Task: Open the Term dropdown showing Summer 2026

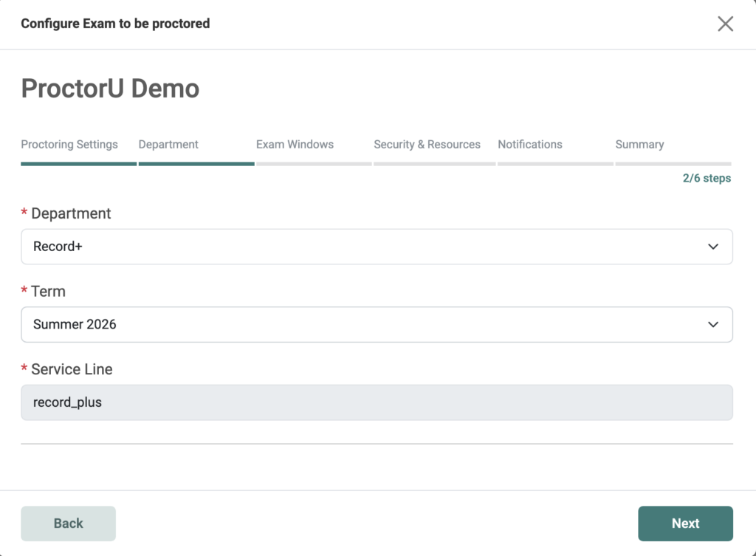Action: click(377, 325)
